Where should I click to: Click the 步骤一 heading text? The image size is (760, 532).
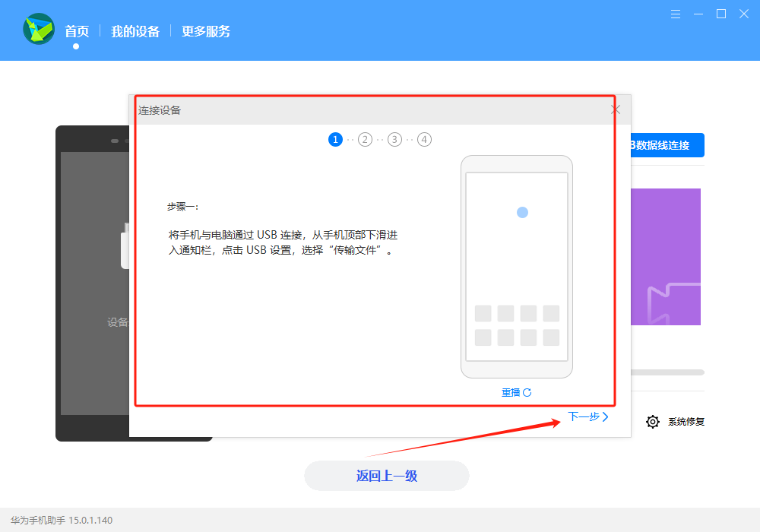182,207
